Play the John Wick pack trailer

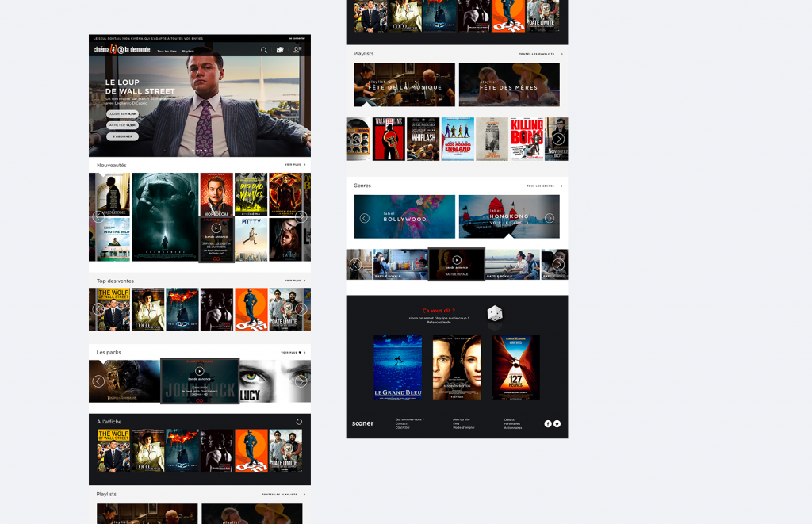200,371
